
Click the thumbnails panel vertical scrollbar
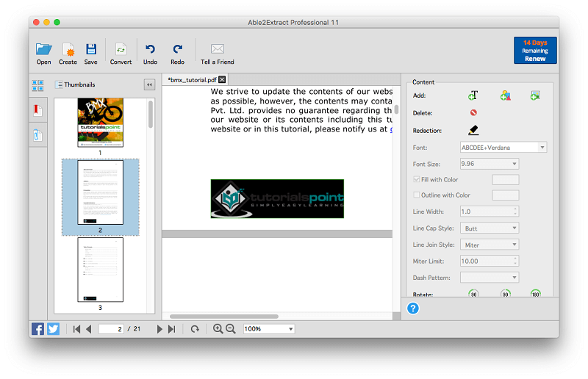[x=151, y=115]
